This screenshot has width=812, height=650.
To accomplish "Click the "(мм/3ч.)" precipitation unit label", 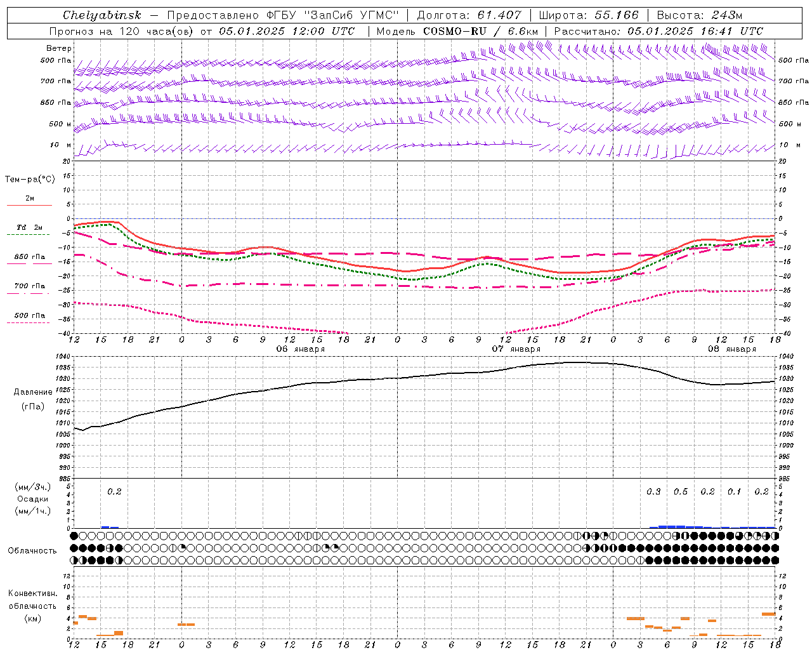I will [34, 487].
